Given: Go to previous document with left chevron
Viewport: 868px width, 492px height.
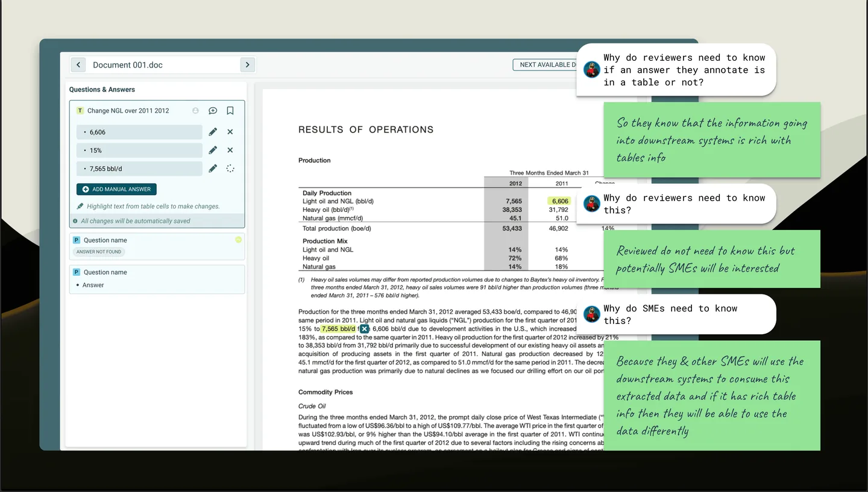Looking at the screenshot, I should 78,65.
